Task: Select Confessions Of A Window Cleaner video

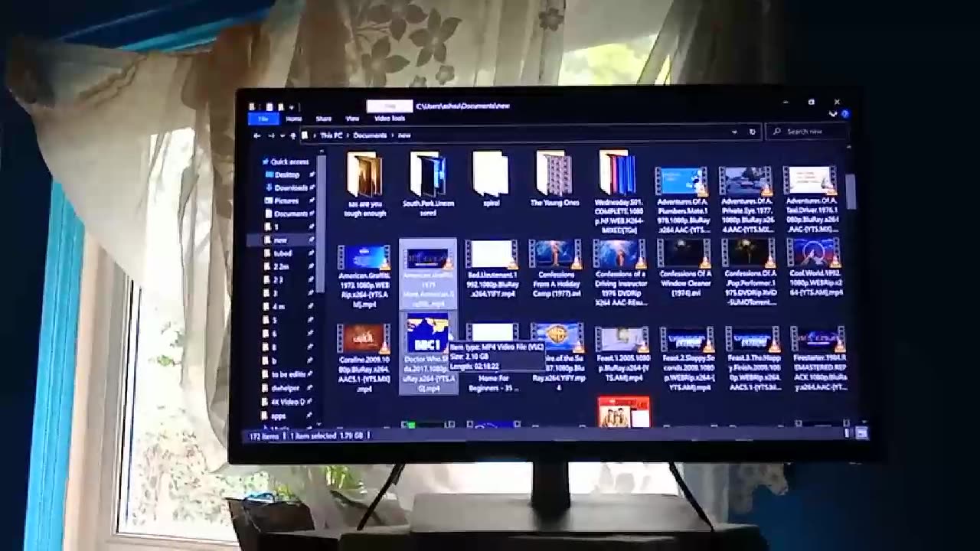Action: pos(685,269)
